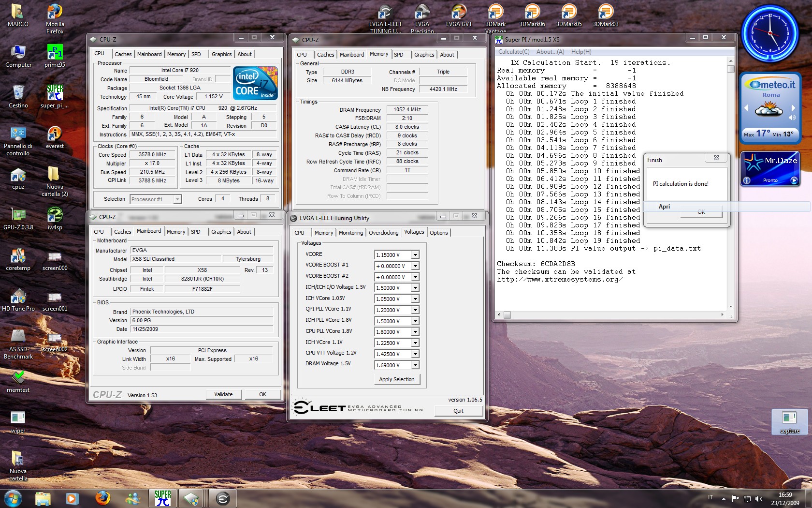
Task: Launch super_pi desktop shortcut
Action: (x=55, y=97)
